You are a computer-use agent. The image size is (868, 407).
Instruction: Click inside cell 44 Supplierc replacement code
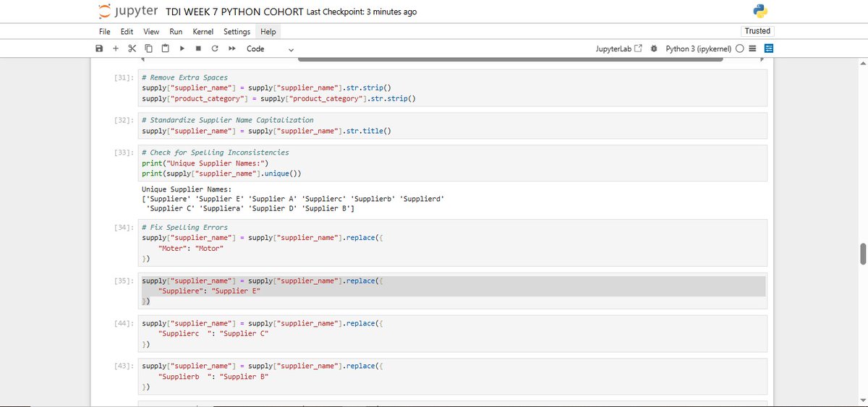point(452,333)
